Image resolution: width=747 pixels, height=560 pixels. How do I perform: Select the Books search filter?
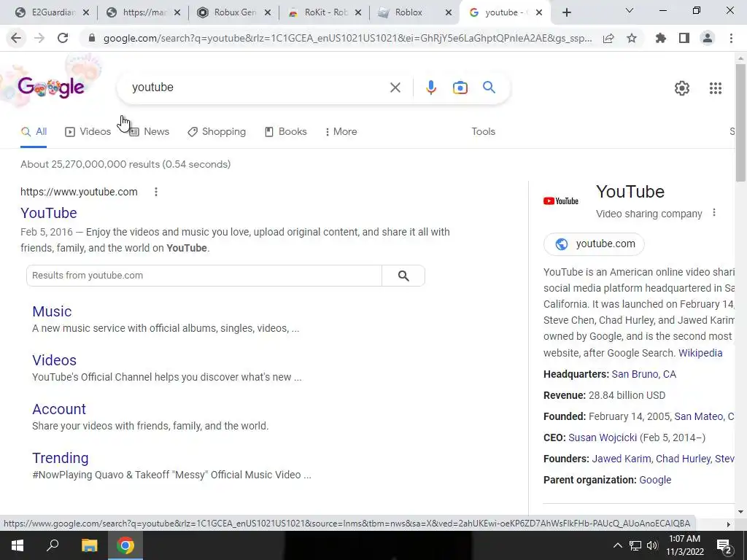tap(286, 132)
